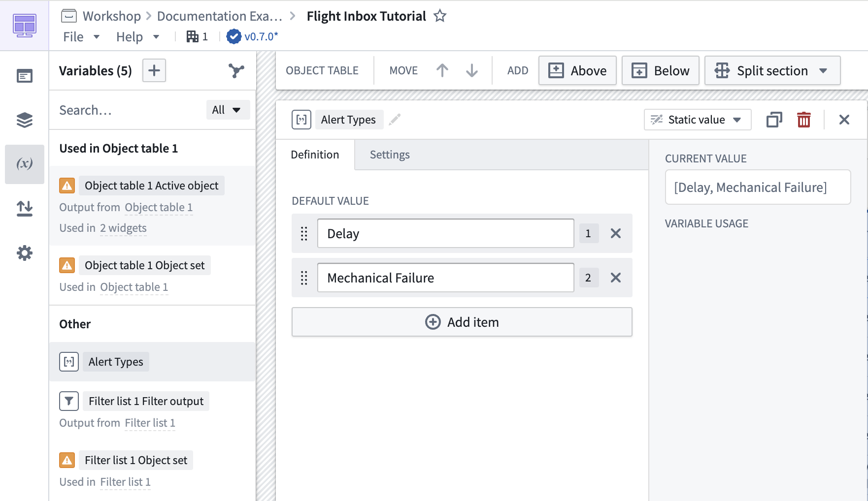Open the settings gear in sidebar
Image resolution: width=868 pixels, height=501 pixels.
24,253
